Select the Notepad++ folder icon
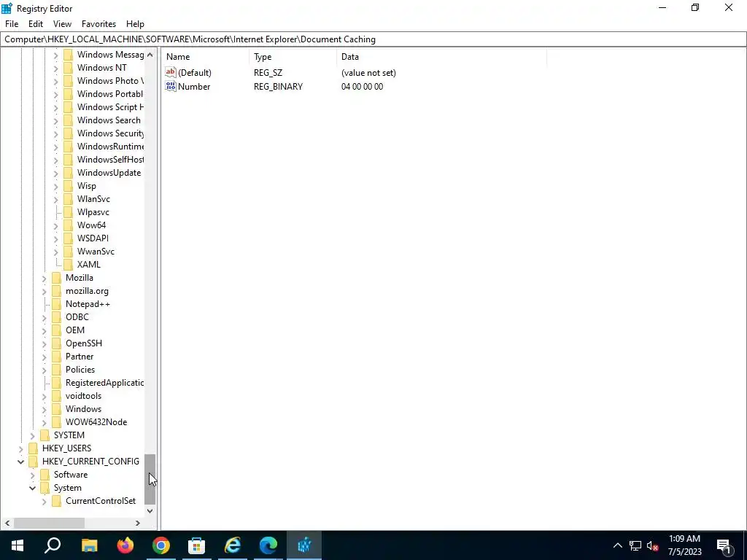This screenshot has height=560, width=747. [x=57, y=304]
